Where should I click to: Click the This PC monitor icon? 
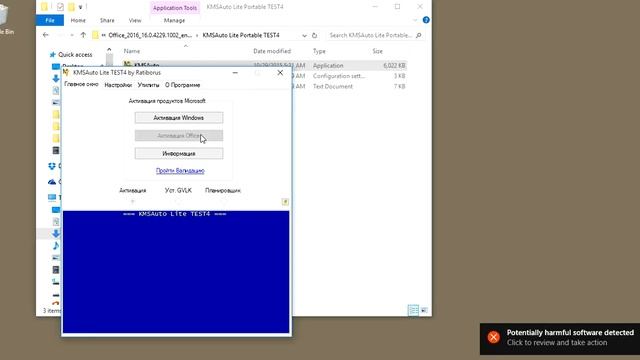tap(52, 198)
